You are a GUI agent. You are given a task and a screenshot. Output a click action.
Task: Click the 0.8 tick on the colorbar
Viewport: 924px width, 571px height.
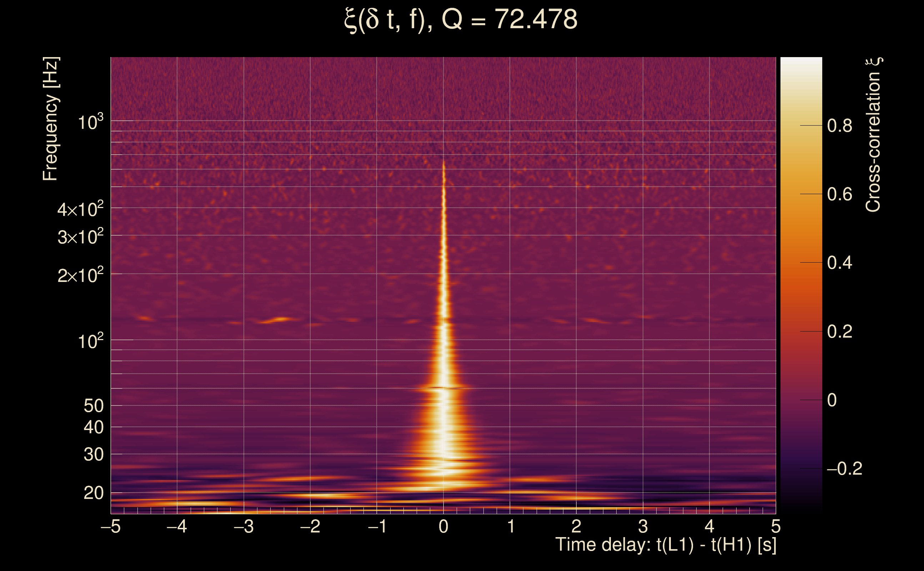(839, 126)
